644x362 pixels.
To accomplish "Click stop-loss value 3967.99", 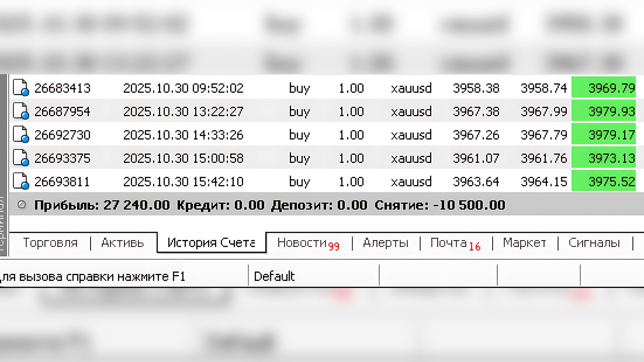I will coord(544,112).
